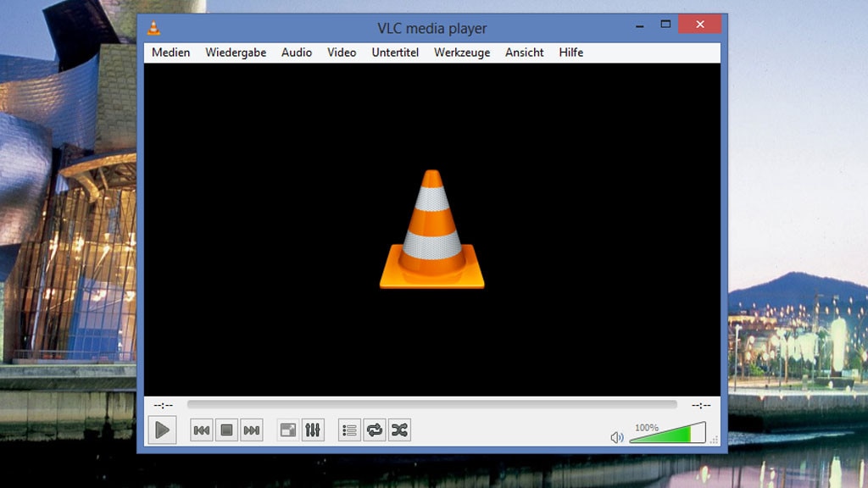
Task: Adjust the 100% volume slider
Action: click(670, 432)
